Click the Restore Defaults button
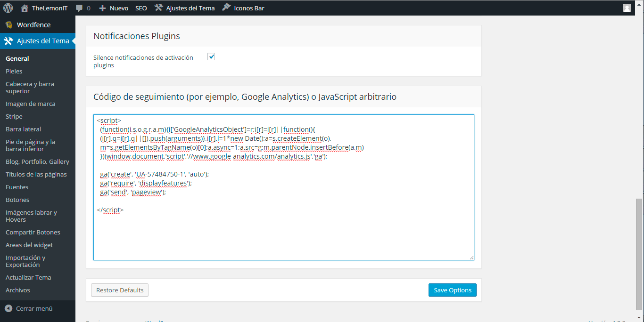 point(120,290)
